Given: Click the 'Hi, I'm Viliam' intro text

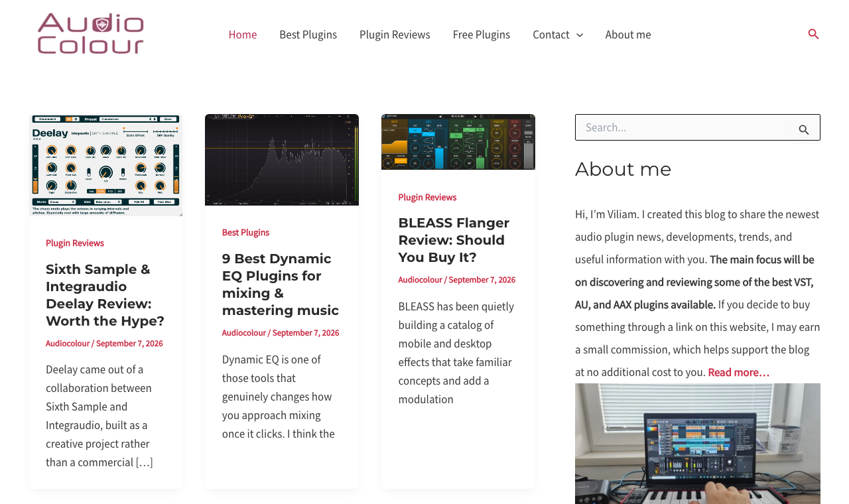Looking at the screenshot, I should click(698, 293).
